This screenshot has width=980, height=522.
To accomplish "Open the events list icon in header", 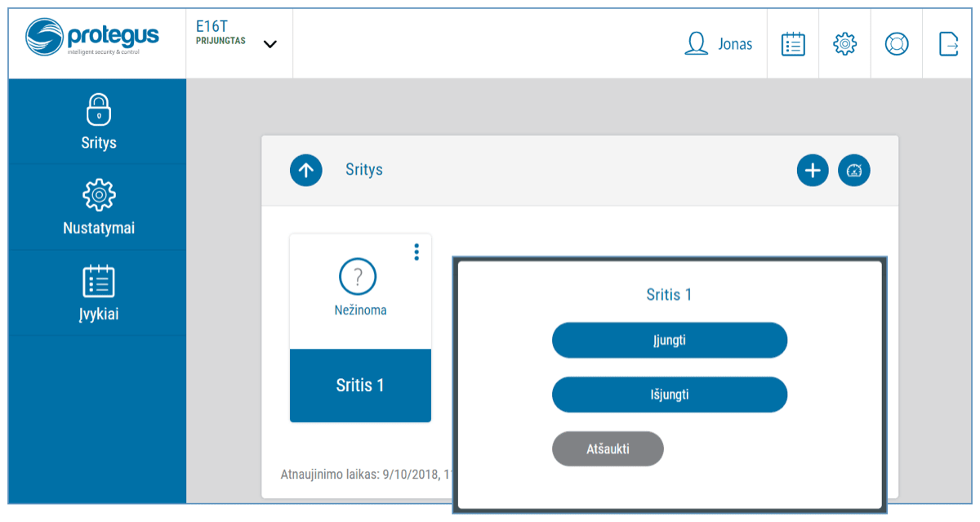I will click(x=793, y=44).
